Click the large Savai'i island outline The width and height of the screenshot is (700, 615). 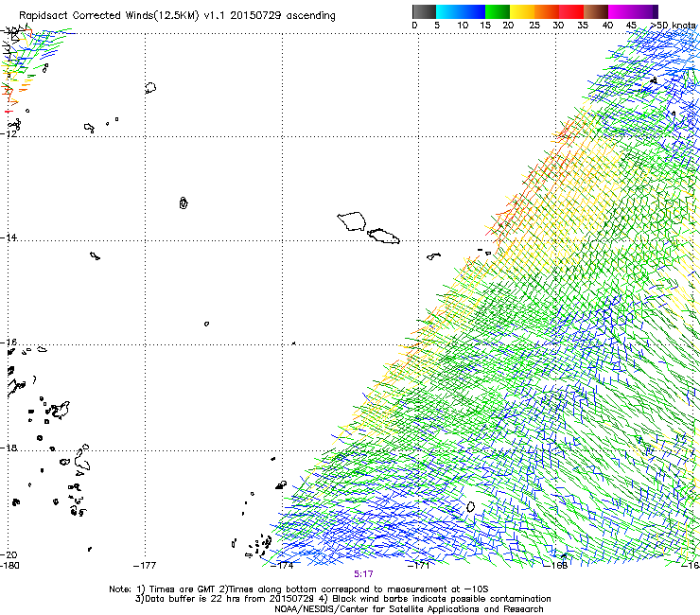point(351,221)
